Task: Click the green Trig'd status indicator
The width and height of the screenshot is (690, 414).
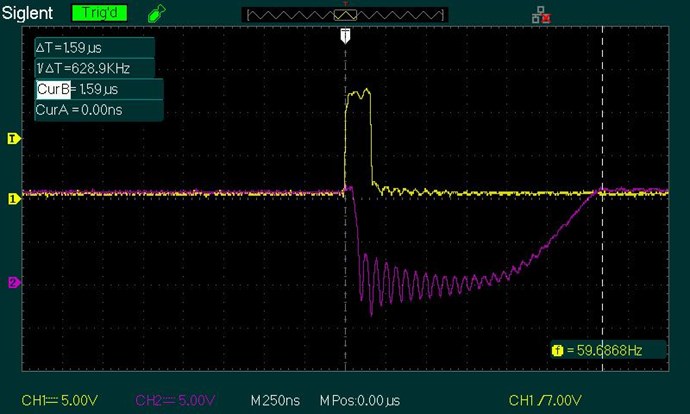Action: [x=97, y=13]
